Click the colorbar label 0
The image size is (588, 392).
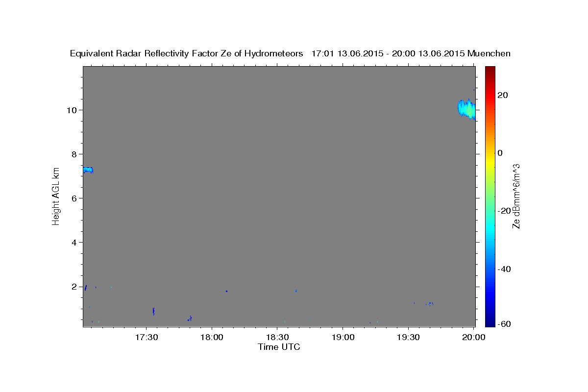[500, 153]
